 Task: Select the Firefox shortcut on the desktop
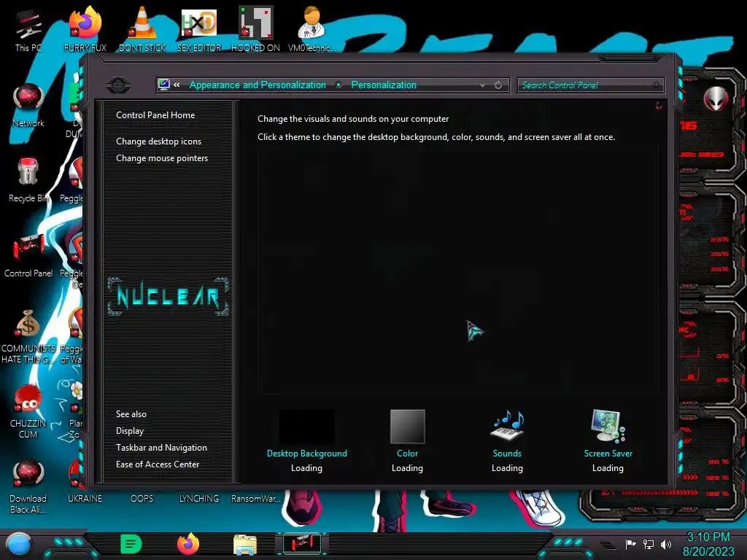point(85,29)
